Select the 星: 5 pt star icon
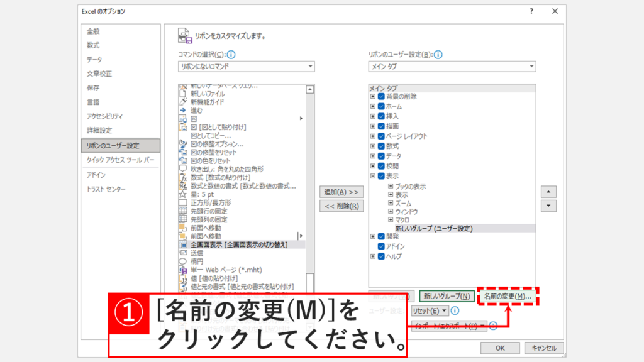Screen dimensions: 644x362 coord(183,194)
